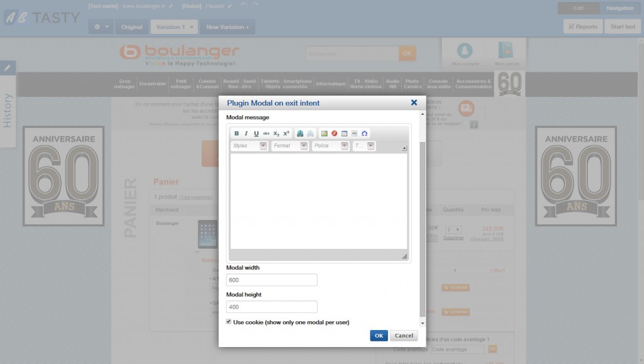The image size is (644, 364).
Task: Insert an image into the message
Action: click(x=325, y=133)
